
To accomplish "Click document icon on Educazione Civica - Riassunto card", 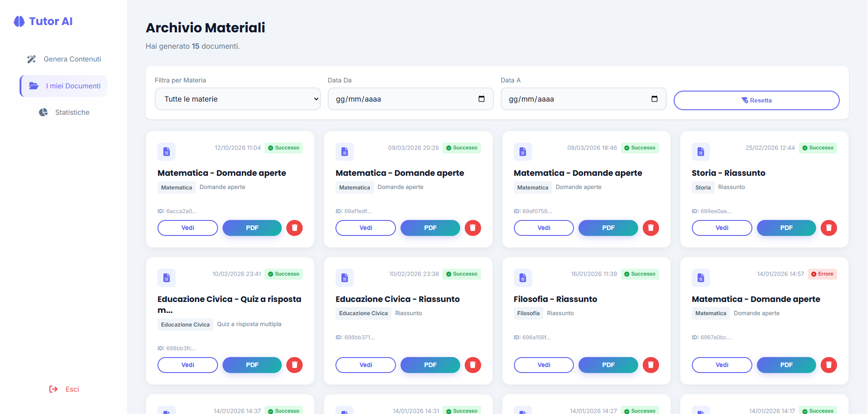I will coord(345,278).
